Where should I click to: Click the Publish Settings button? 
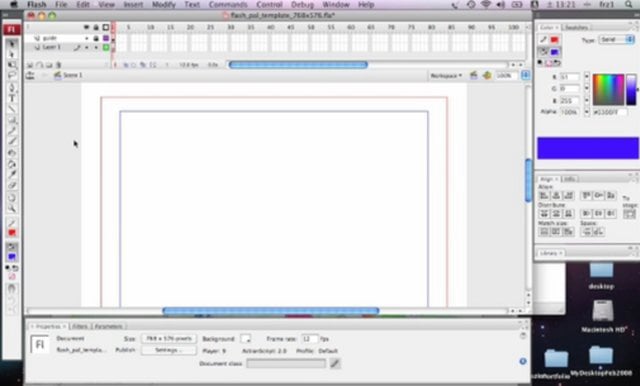click(x=169, y=351)
